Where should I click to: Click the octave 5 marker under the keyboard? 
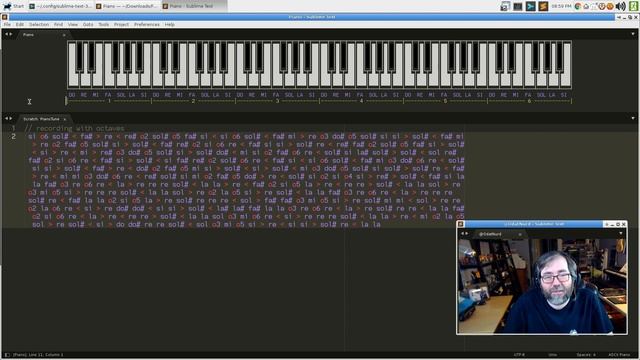click(x=445, y=101)
